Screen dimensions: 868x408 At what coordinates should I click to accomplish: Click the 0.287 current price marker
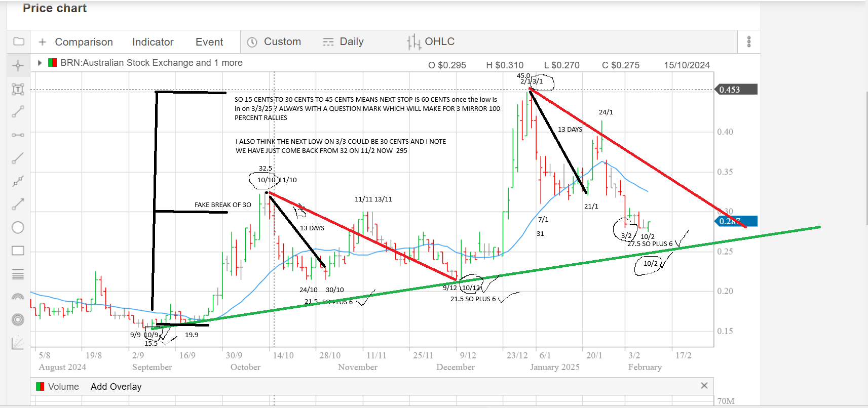(x=736, y=221)
